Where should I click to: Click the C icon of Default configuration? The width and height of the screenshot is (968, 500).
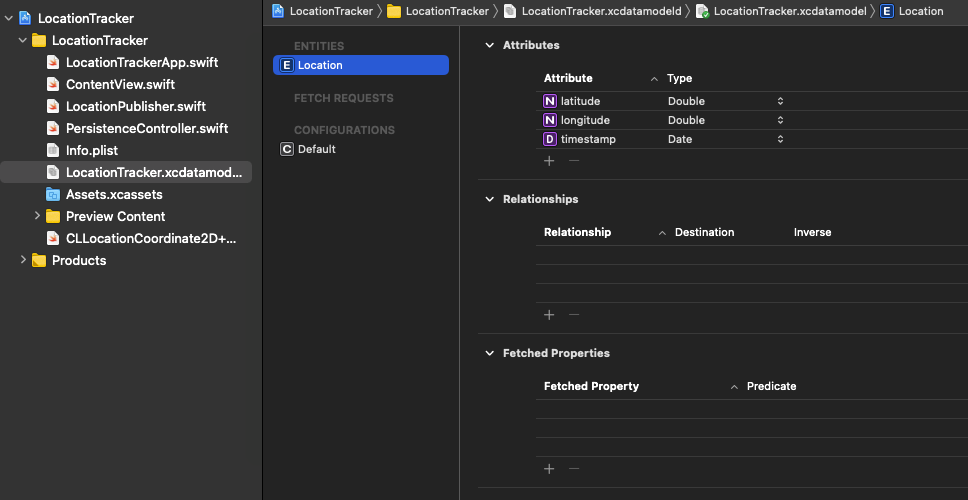point(287,149)
